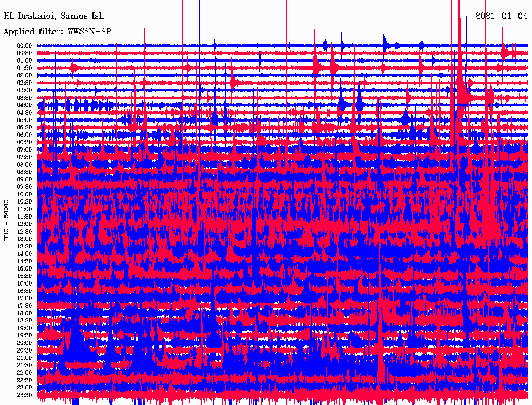Screen dimensions: 532x405
Task: Select the 02:00 time label
Action: pyautogui.click(x=24, y=75)
